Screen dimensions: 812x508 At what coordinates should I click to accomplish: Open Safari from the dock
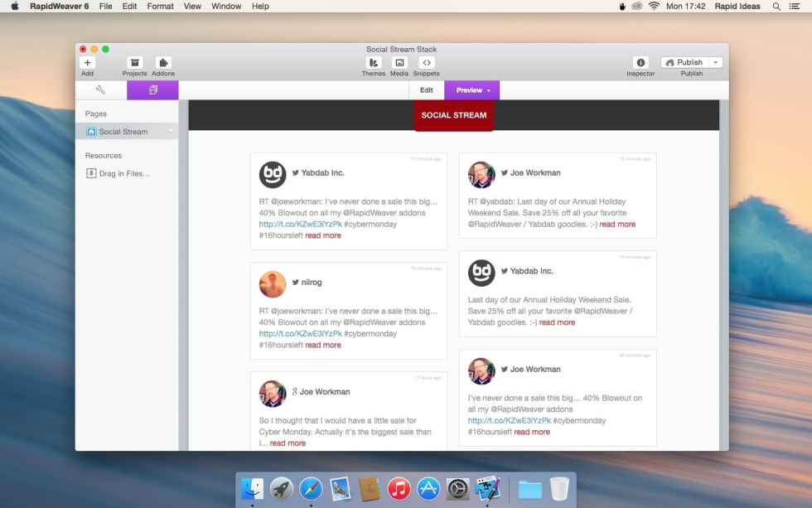click(x=311, y=488)
